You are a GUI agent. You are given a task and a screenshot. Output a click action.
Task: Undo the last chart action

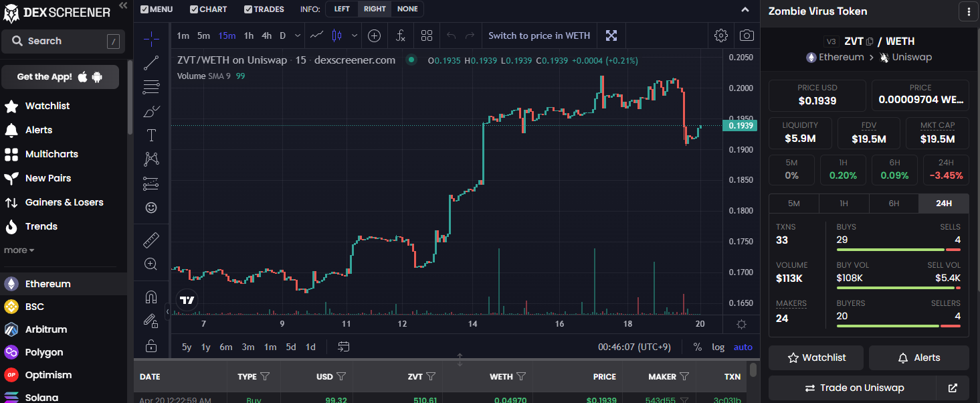point(451,35)
